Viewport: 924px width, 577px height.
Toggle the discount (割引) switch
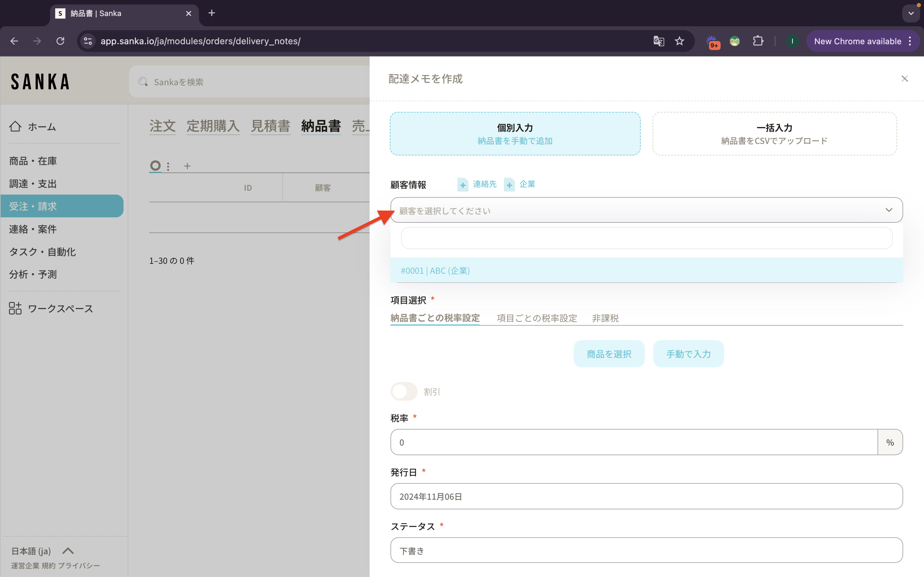coord(404,391)
